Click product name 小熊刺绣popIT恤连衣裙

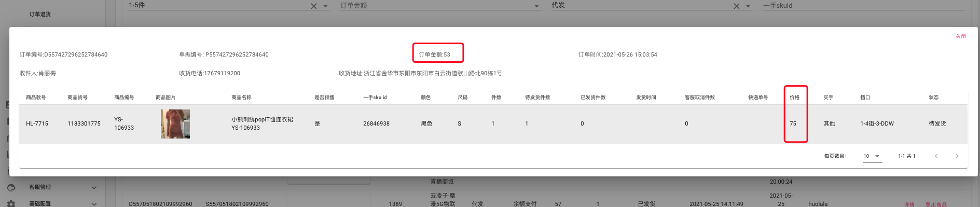point(262,119)
